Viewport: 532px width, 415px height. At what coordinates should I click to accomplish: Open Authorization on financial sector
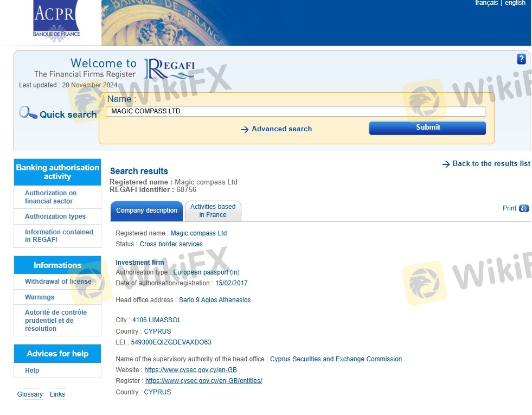click(50, 197)
